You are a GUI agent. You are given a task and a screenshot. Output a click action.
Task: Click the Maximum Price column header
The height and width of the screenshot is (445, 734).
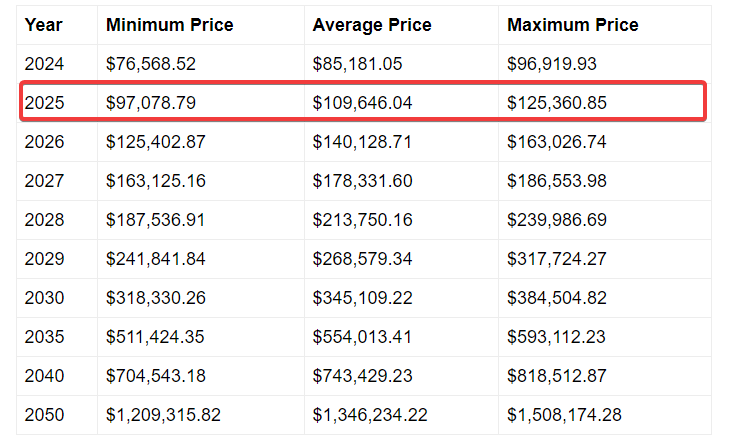[x=573, y=25]
